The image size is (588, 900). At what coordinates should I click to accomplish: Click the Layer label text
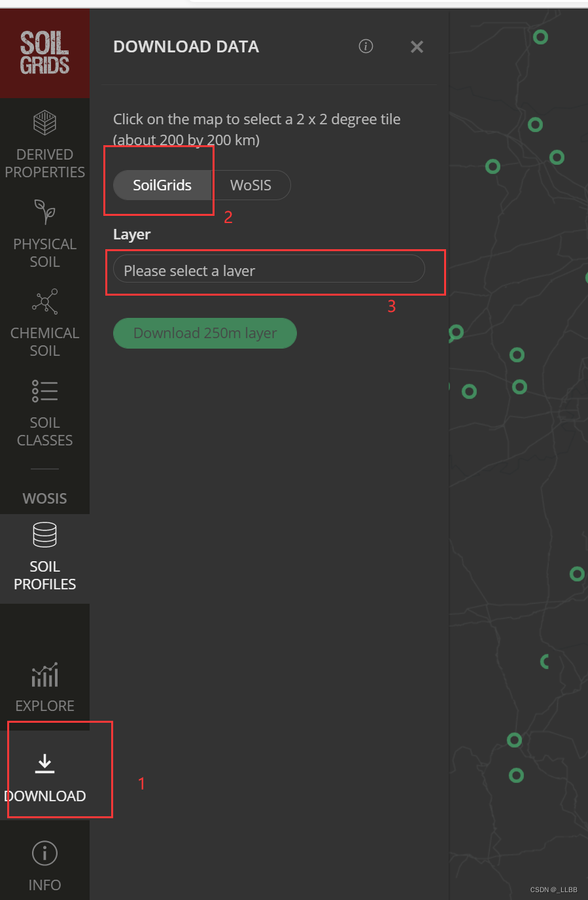click(131, 234)
